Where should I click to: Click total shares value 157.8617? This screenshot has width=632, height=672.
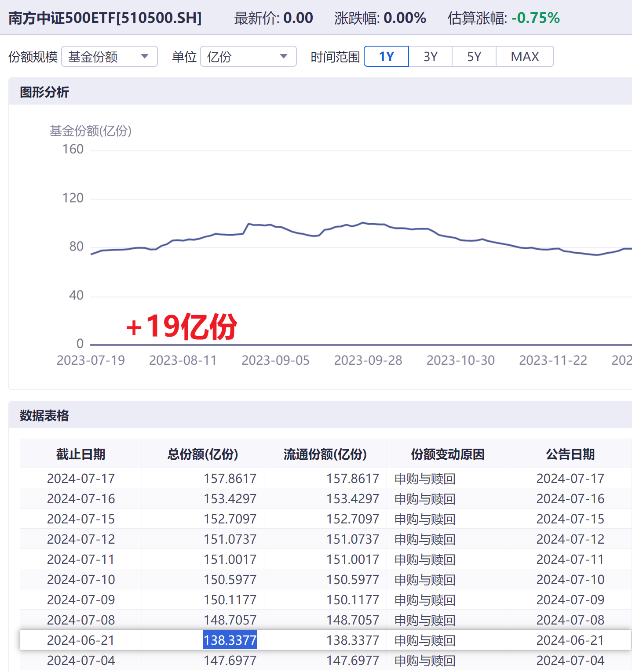tap(230, 479)
